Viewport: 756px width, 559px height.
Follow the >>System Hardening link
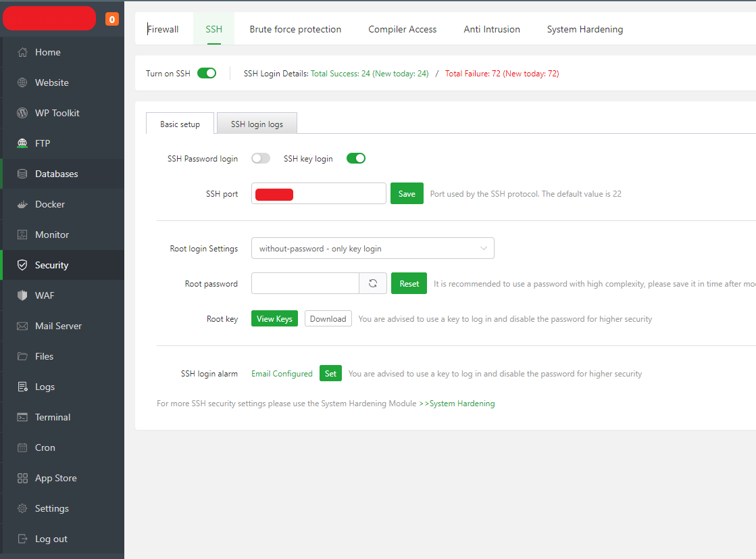coord(457,404)
